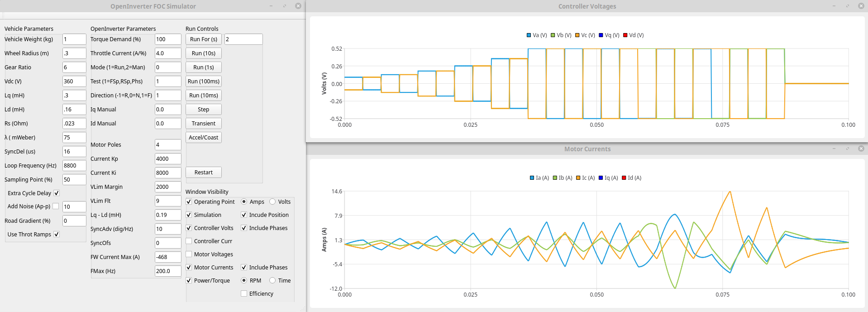The height and width of the screenshot is (312, 868).
Task: Click the Transient button
Action: pyautogui.click(x=203, y=124)
